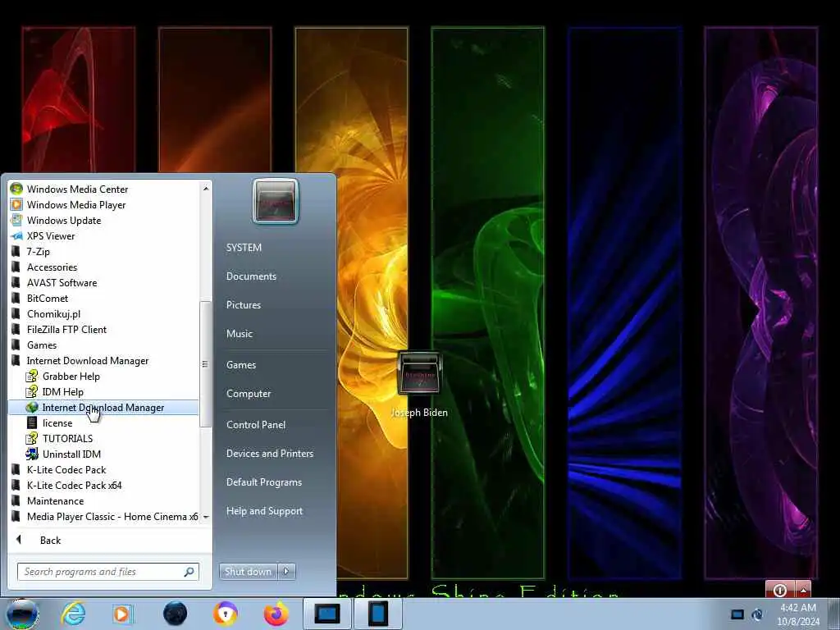Click the network tray icon

click(757, 614)
